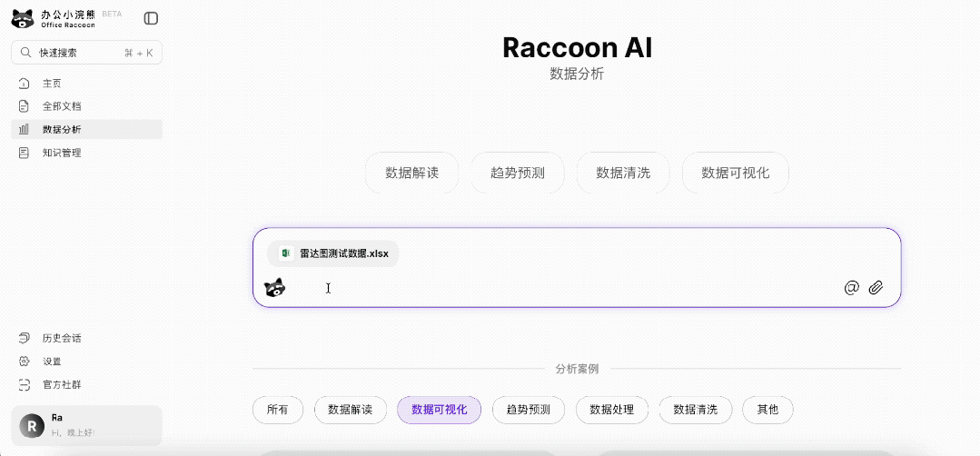Click the raccoon icon in input box
The width and height of the screenshot is (980, 456).
click(x=274, y=287)
